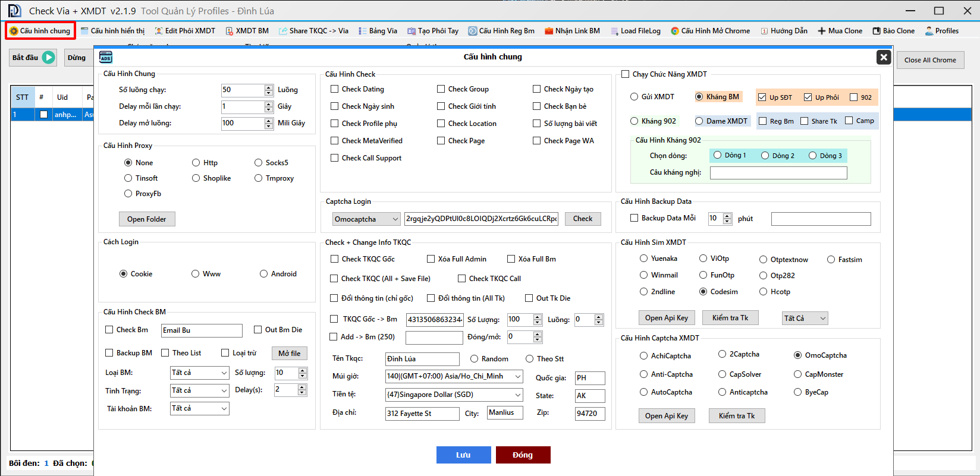Expand the Tiền tệ currency dropdown

pos(517,395)
